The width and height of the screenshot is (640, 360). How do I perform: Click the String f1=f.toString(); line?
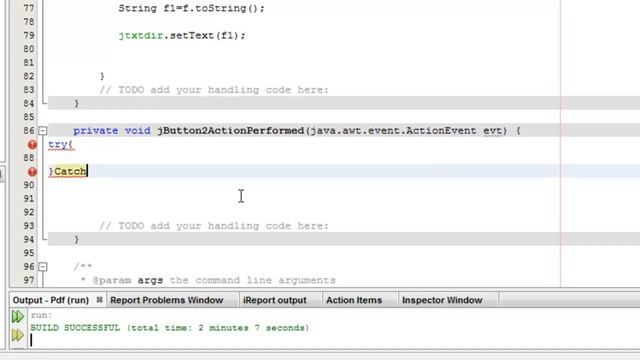(191, 8)
